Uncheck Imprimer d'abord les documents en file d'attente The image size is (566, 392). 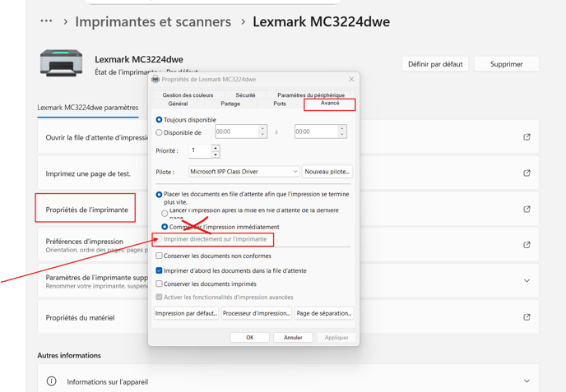click(160, 270)
